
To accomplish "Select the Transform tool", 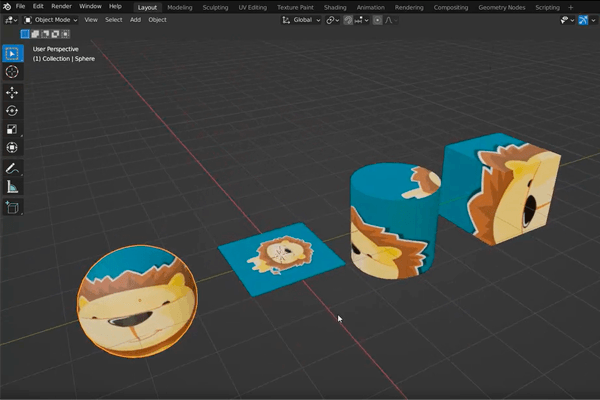I will coord(12,148).
